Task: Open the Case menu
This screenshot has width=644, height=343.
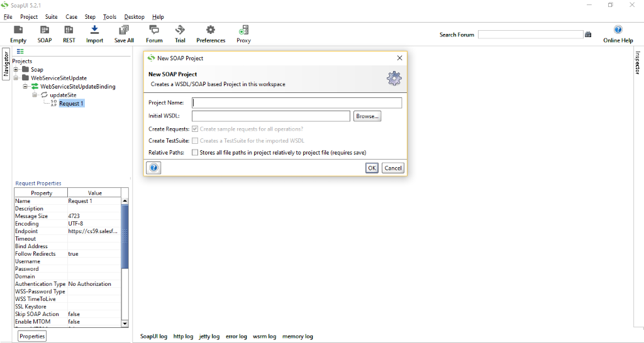Action: pyautogui.click(x=72, y=17)
